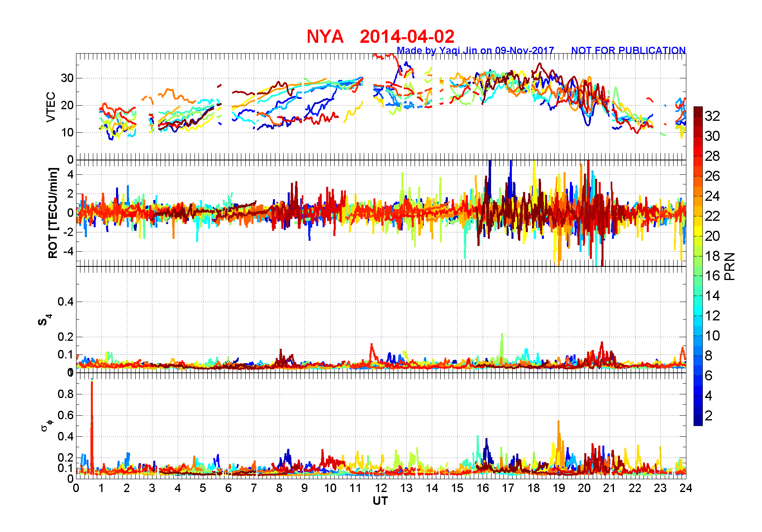
Task: Click the ROT [TECU/min] axis label
Action: [x=53, y=213]
